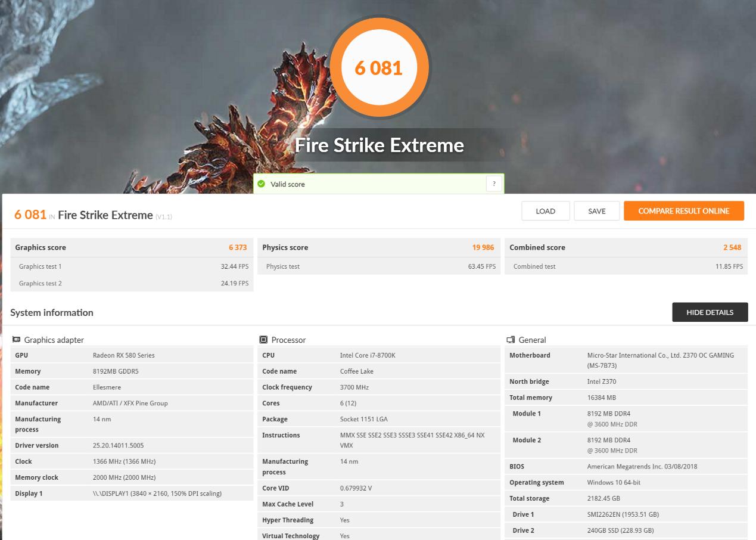Click the green valid score checkmark icon
Viewport: 756px width, 540px height.
coord(261,184)
